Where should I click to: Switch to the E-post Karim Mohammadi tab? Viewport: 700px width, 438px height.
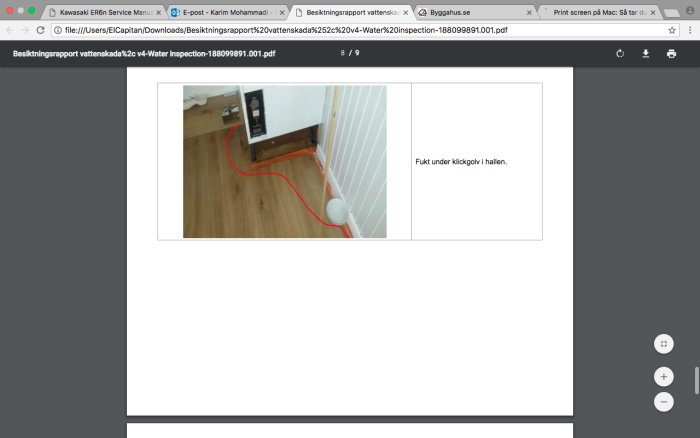[x=228, y=13]
